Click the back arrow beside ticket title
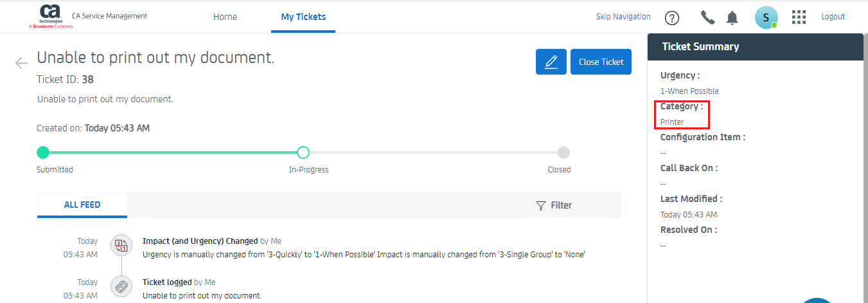Viewport: 868px width, 303px height. tap(22, 63)
